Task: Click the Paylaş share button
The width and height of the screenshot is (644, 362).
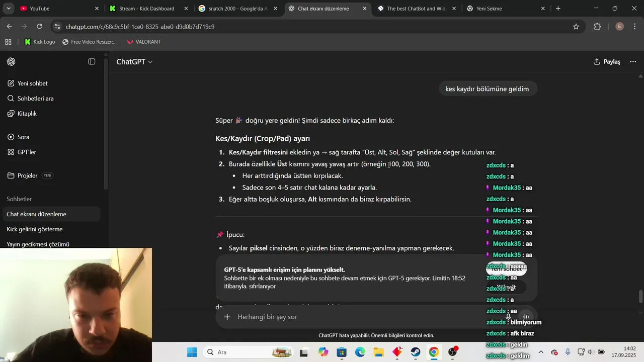Action: point(607,61)
